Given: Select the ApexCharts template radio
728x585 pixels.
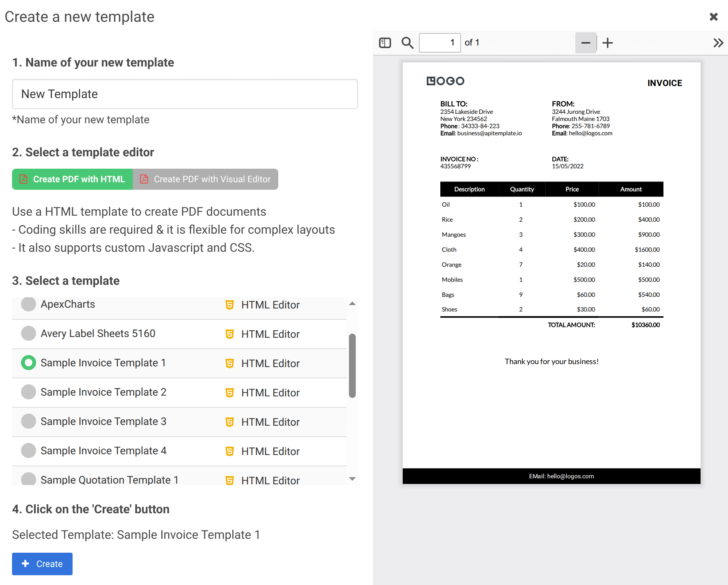Looking at the screenshot, I should pos(29,304).
